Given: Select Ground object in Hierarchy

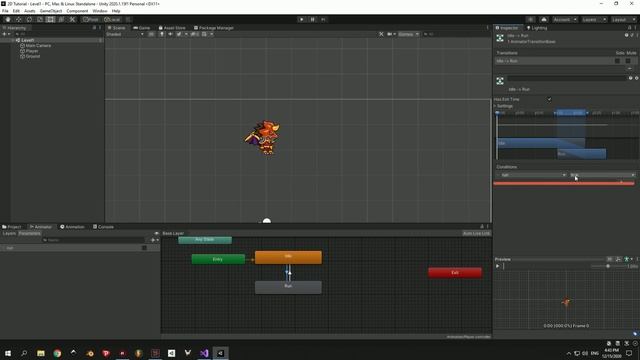Looking at the screenshot, I should [x=33, y=56].
